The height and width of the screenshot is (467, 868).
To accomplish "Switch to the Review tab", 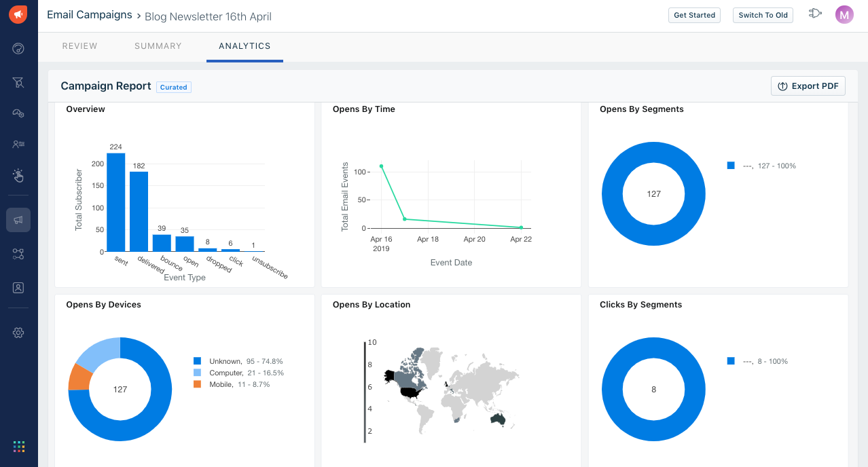I will (x=79, y=46).
